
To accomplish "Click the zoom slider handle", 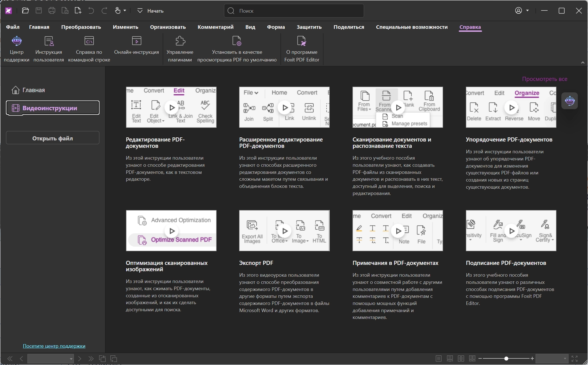I will coord(506,358).
